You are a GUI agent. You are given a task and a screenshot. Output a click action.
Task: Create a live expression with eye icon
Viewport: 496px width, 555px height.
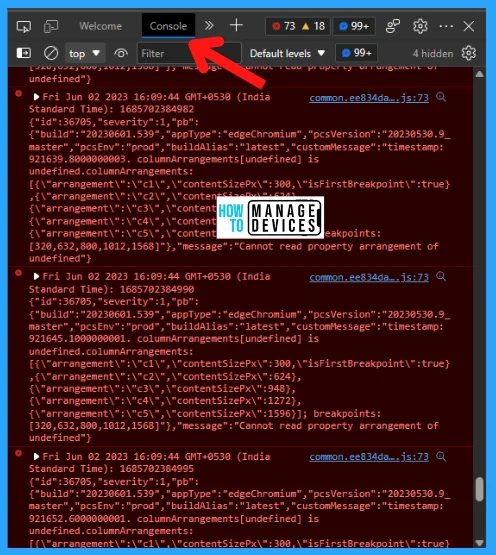[x=121, y=53]
